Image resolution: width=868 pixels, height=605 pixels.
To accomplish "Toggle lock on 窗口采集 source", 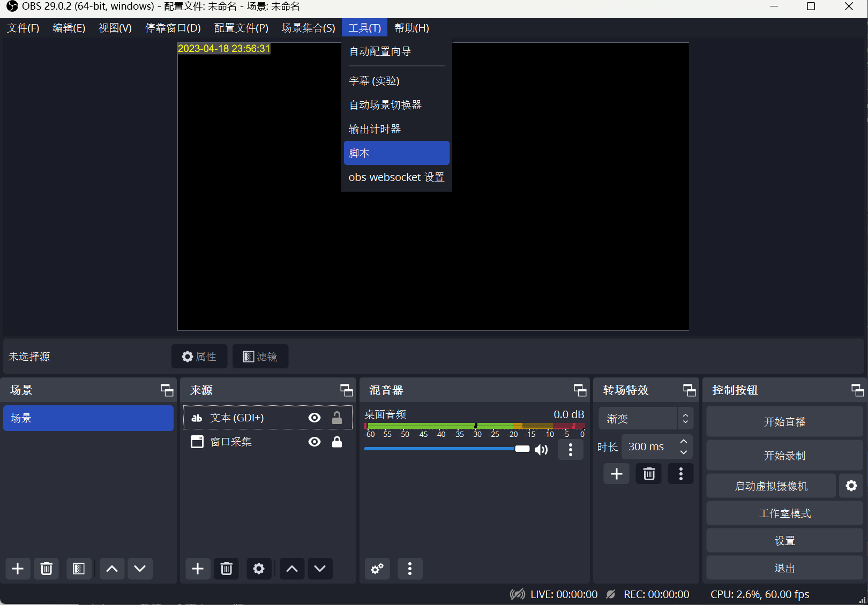I will coord(337,442).
